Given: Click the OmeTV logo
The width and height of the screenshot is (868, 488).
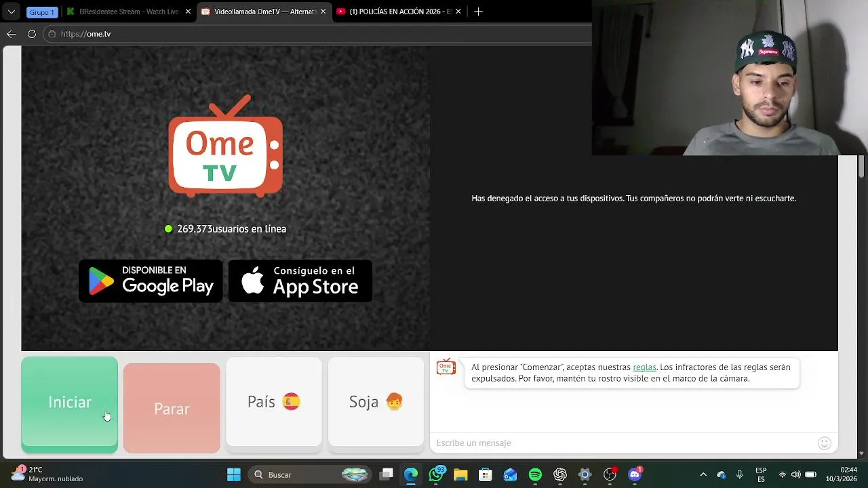Looking at the screenshot, I should (225, 146).
